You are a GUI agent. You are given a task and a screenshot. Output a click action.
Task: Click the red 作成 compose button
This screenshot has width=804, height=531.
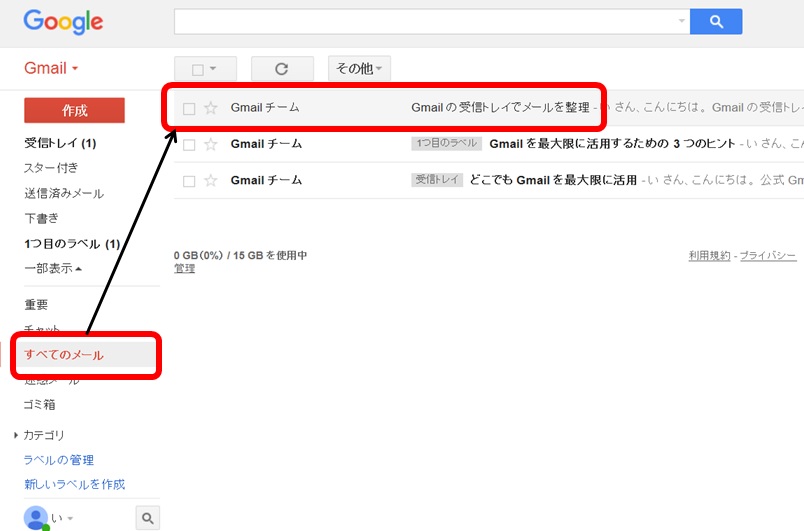(74, 110)
